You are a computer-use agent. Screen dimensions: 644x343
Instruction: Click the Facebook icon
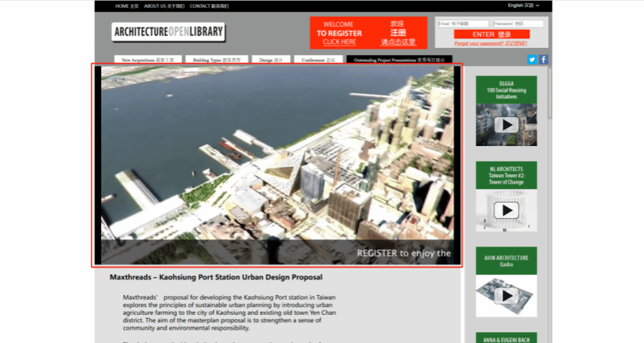point(543,60)
